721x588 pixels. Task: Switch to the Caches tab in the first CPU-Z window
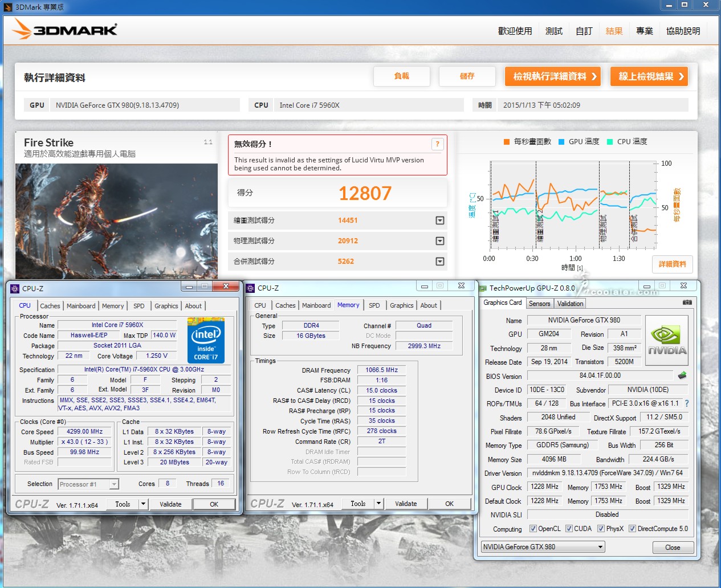coord(50,306)
